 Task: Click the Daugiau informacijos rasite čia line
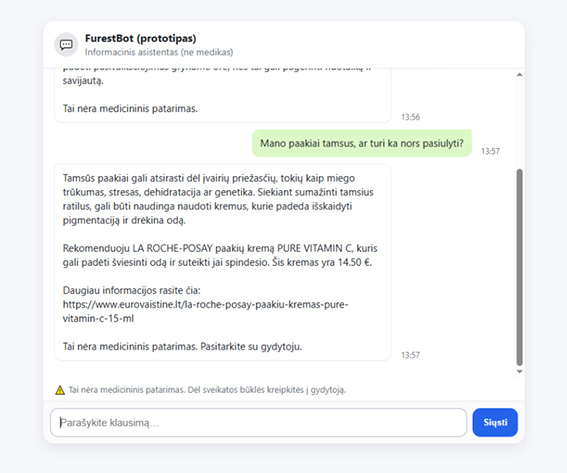(132, 290)
